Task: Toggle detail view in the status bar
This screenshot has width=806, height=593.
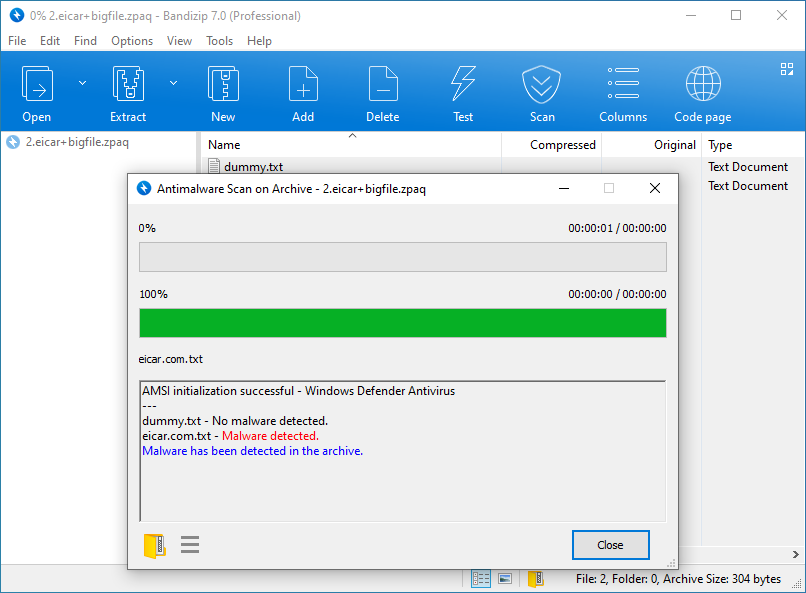Action: [480, 578]
